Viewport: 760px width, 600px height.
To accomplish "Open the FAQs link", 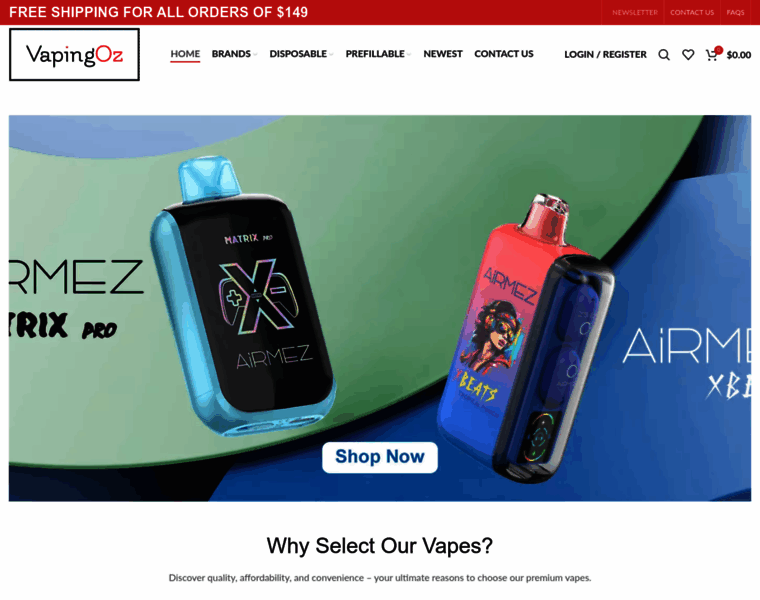I will (x=735, y=13).
